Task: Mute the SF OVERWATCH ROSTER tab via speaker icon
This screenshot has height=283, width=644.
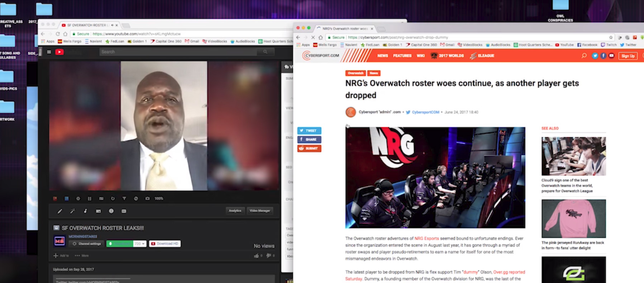Action: (113, 25)
